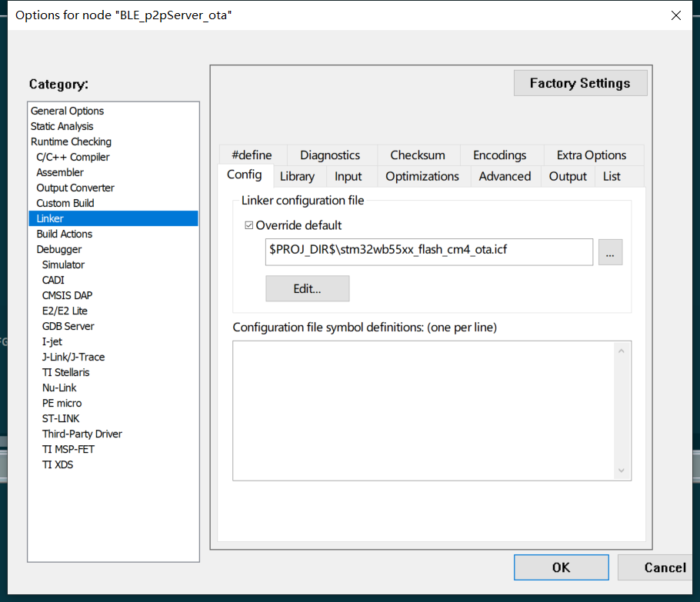
Task: Choose E2/E2 Lite category
Action: point(113,311)
